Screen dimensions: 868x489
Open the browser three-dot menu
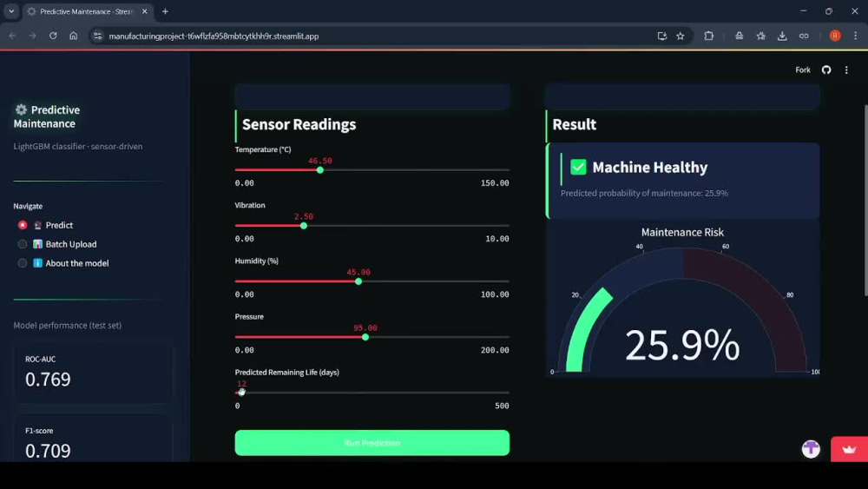point(855,36)
